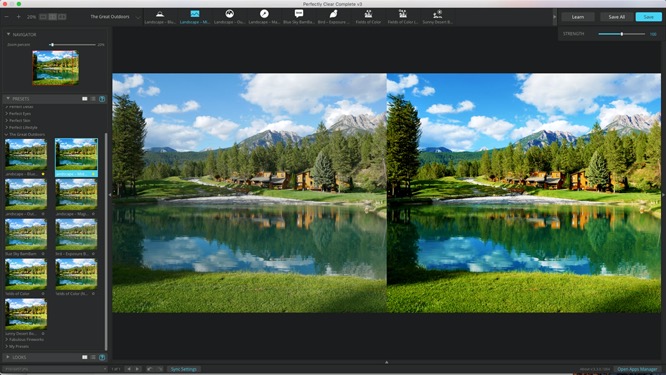666x375 pixels.
Task: Go to next image arrow in bottom bar
Action: (137, 369)
